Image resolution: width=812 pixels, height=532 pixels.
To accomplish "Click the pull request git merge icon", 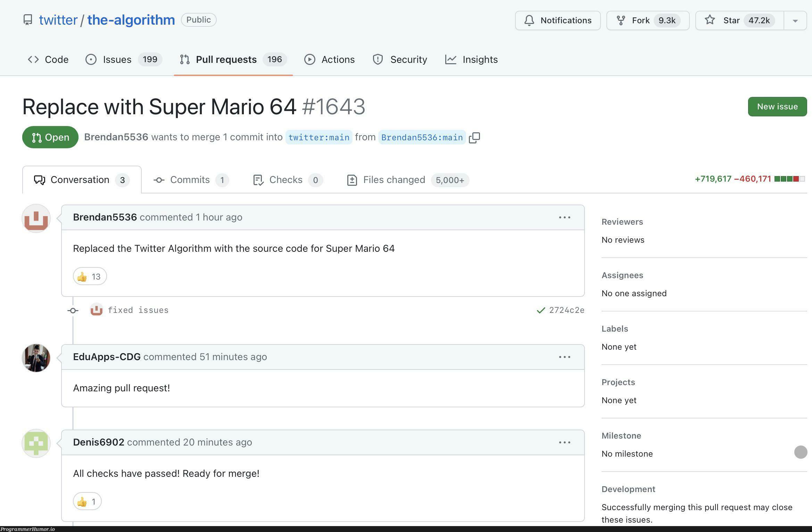I will click(x=37, y=136).
